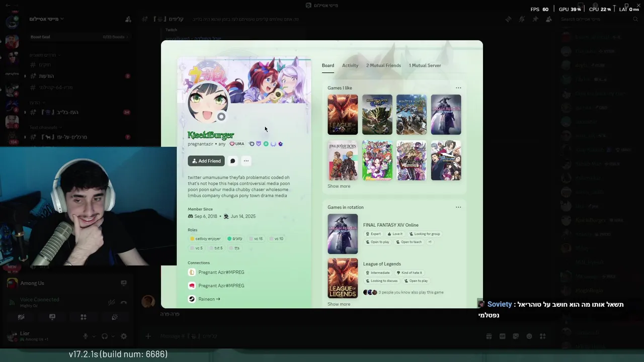Open the headphone output options arrow

tap(113, 336)
